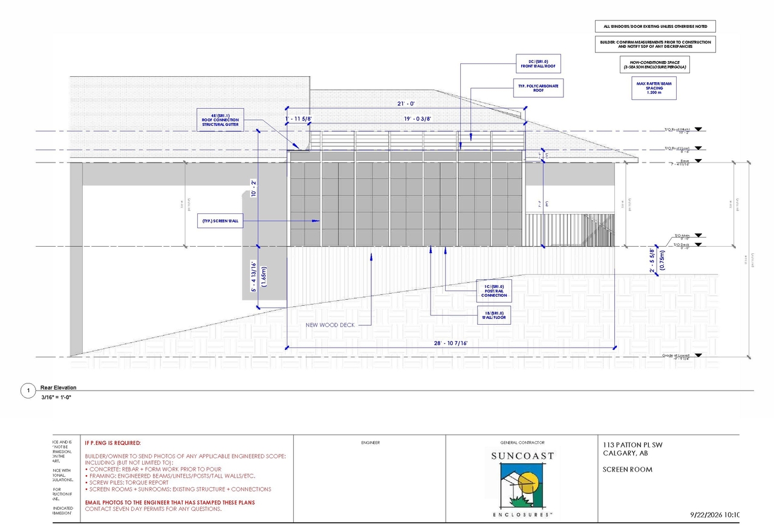This screenshot has width=774, height=532.
Task: Click the '(TYP.) Screen Wall' callout
Action: point(221,221)
